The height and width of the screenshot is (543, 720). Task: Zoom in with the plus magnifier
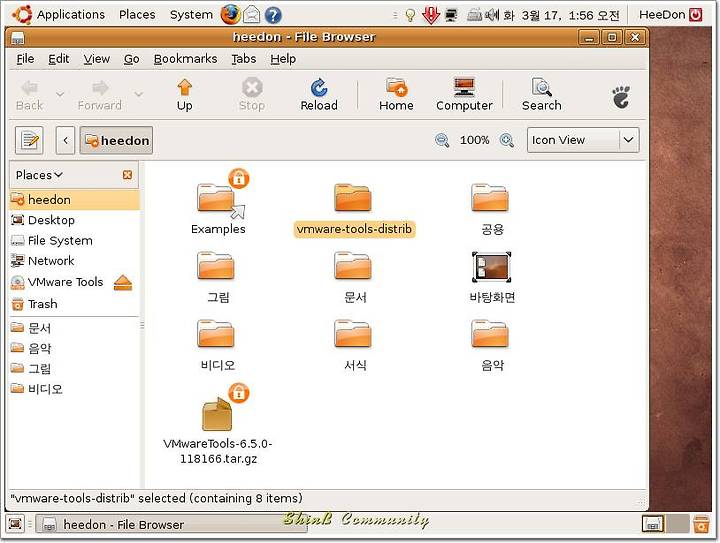(x=506, y=140)
